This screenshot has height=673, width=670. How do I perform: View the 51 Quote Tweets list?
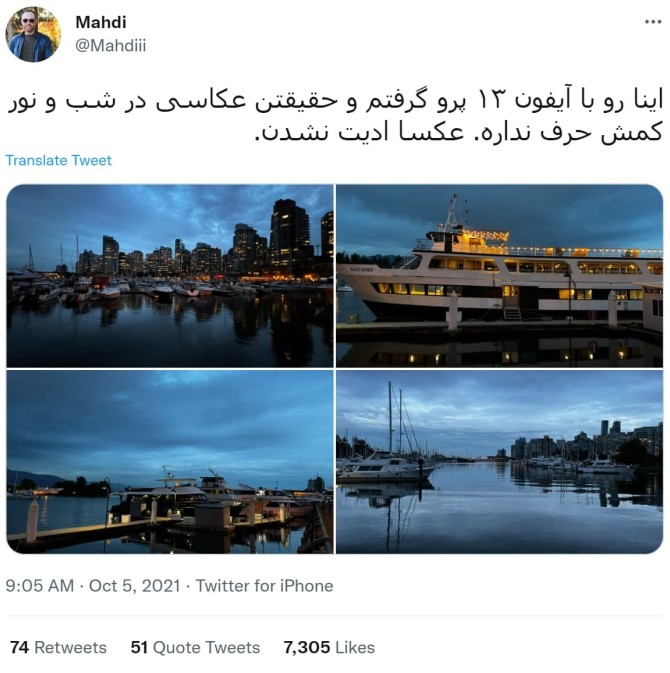click(195, 647)
